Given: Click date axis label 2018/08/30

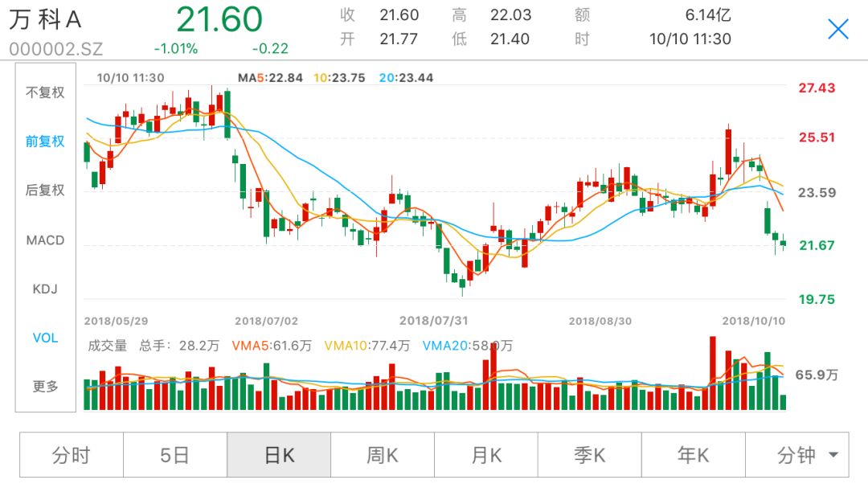Looking at the screenshot, I should [x=600, y=321].
